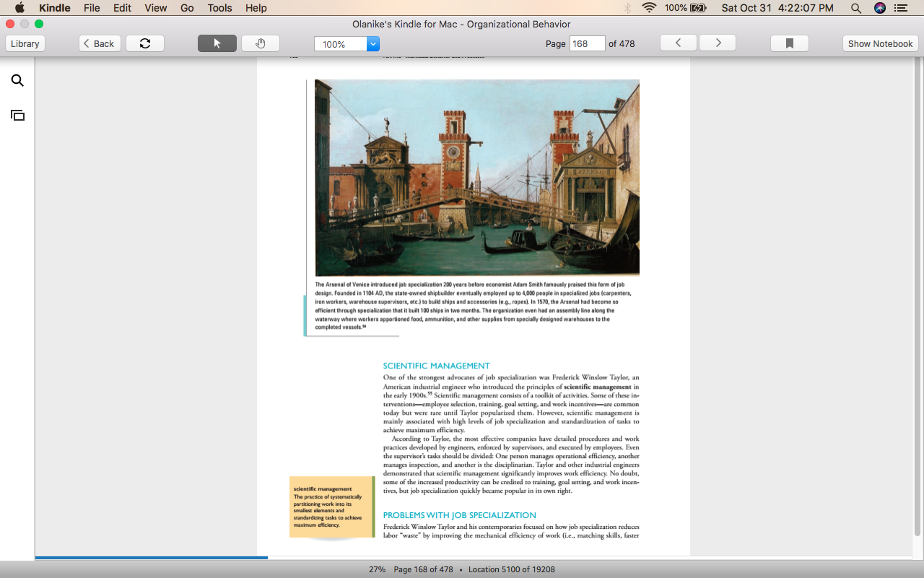
Task: Open the table of contents sidebar icon
Action: (17, 115)
